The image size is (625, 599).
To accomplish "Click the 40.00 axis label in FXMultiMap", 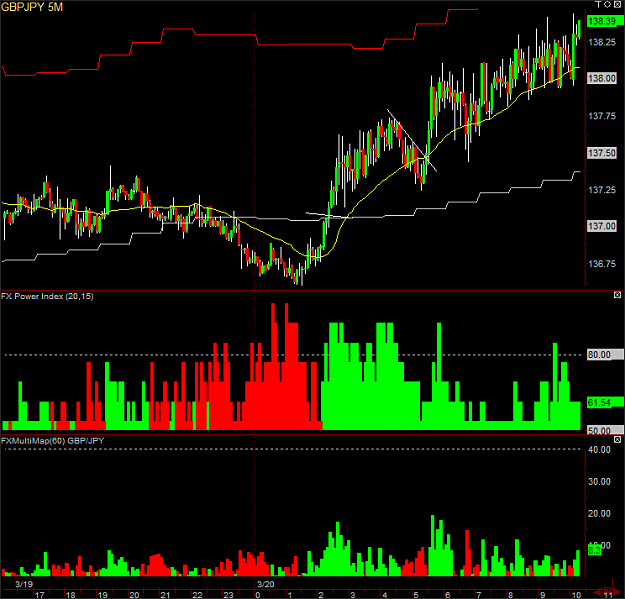I will 599,450.
